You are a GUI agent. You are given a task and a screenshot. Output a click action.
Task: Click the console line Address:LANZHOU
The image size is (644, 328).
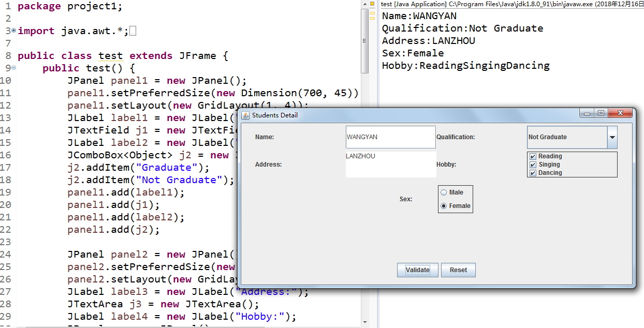(429, 41)
